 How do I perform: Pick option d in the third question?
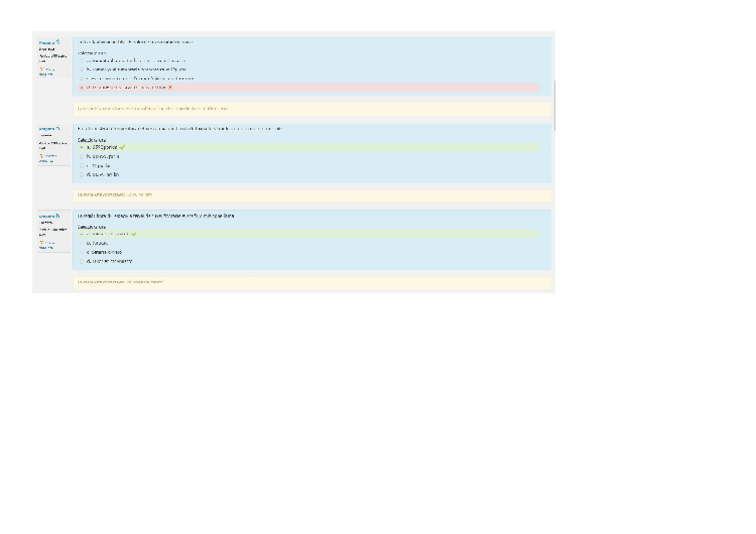click(x=81, y=261)
